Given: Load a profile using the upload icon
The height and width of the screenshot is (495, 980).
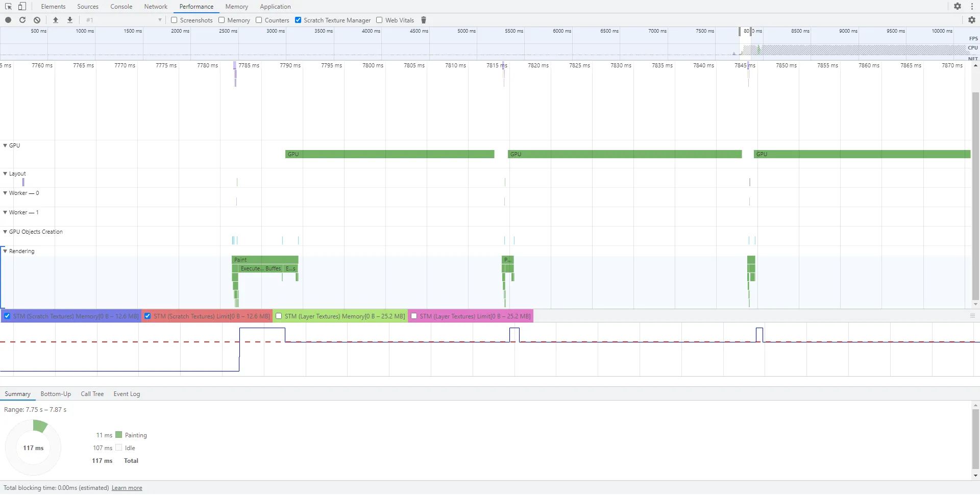Looking at the screenshot, I should [56, 20].
